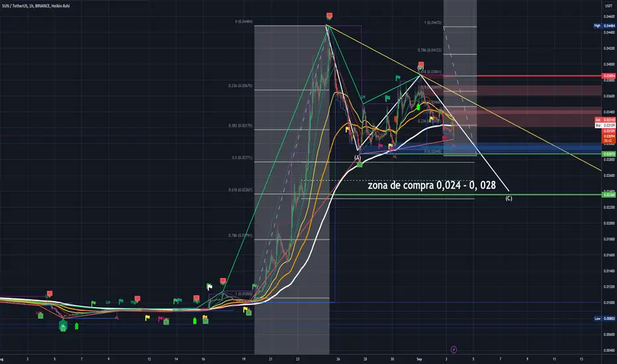
Task: Click the yellow flag marker near Aug 11
Action: [147, 318]
